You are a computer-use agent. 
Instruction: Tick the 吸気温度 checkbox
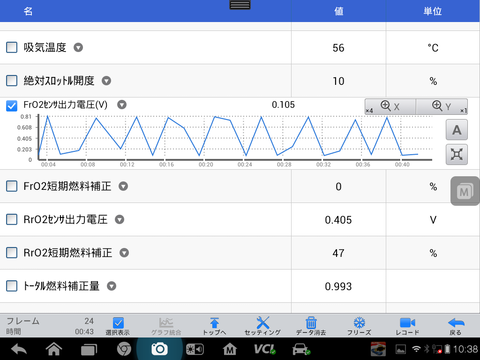12,48
